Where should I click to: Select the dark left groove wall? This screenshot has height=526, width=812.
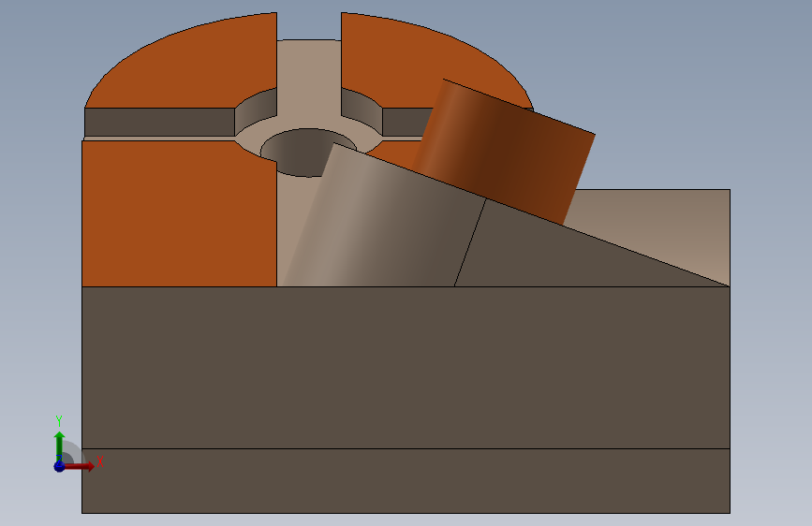(x=159, y=123)
